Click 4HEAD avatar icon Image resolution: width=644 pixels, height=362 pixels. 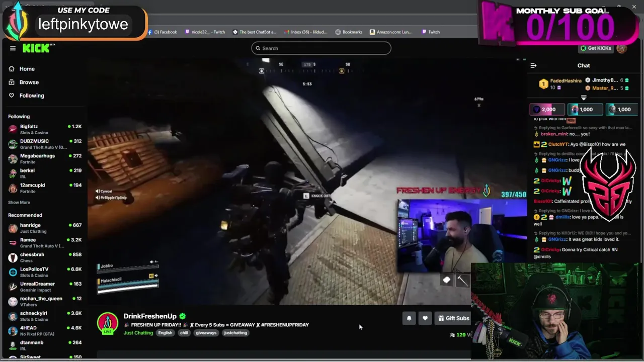coord(13,331)
